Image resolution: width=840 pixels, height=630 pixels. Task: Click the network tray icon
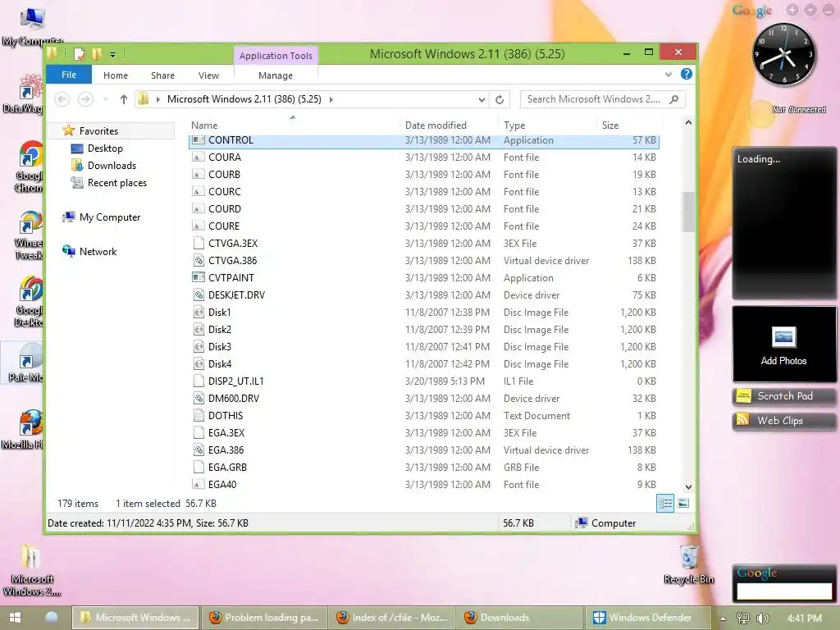click(743, 619)
